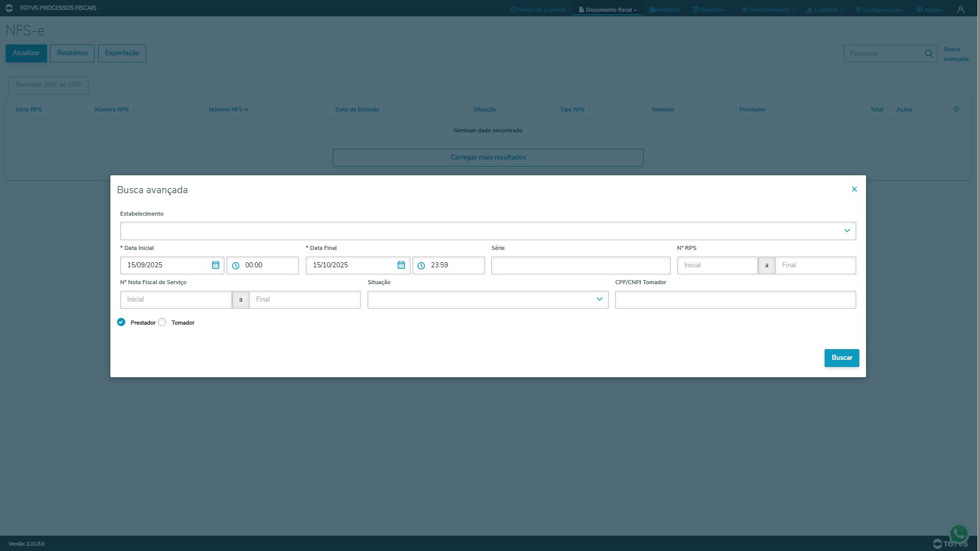The height and width of the screenshot is (551, 980).
Task: Open the Data Inicial calendar picker
Action: point(215,265)
